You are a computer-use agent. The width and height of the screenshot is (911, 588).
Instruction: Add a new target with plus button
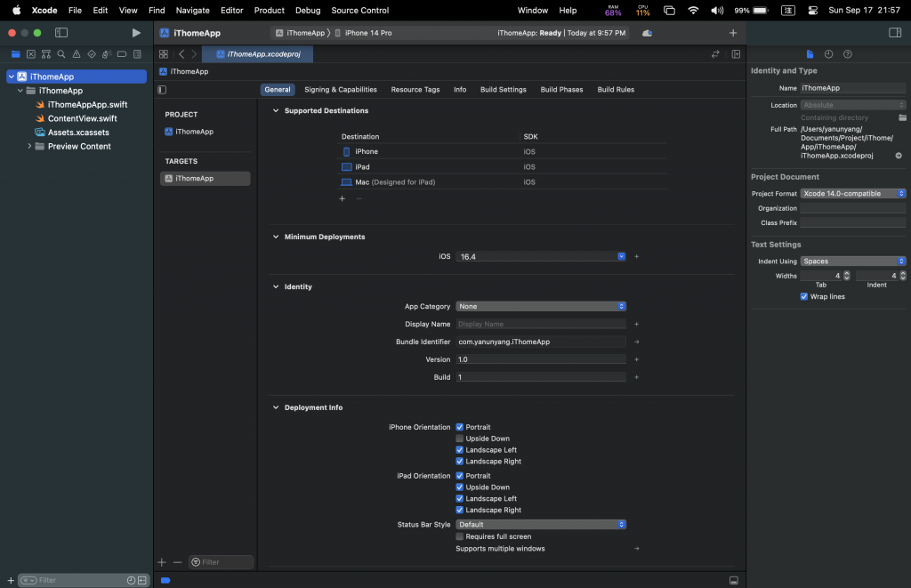[x=162, y=562]
